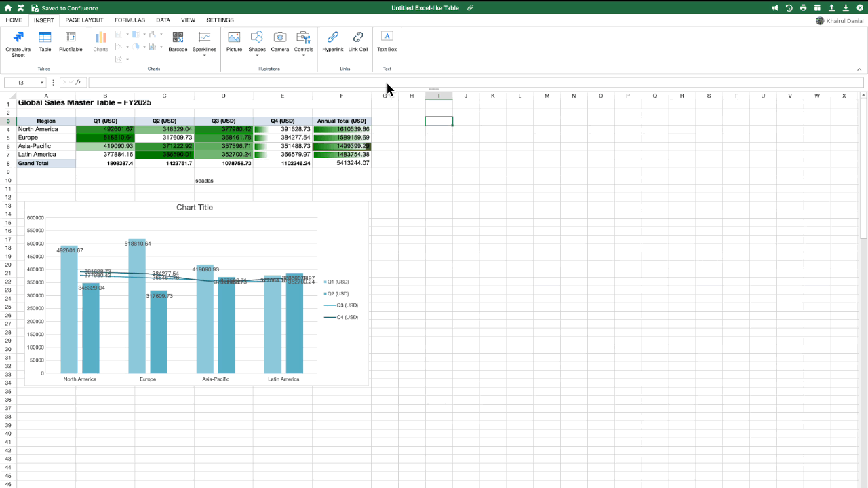Collapse the ribbon with the chevron
868x488 pixels.
coord(859,69)
